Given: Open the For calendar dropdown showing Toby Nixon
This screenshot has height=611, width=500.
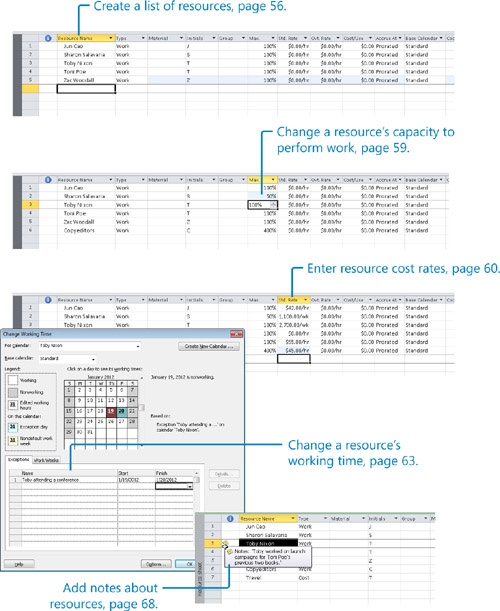Looking at the screenshot, I should coord(90,346).
